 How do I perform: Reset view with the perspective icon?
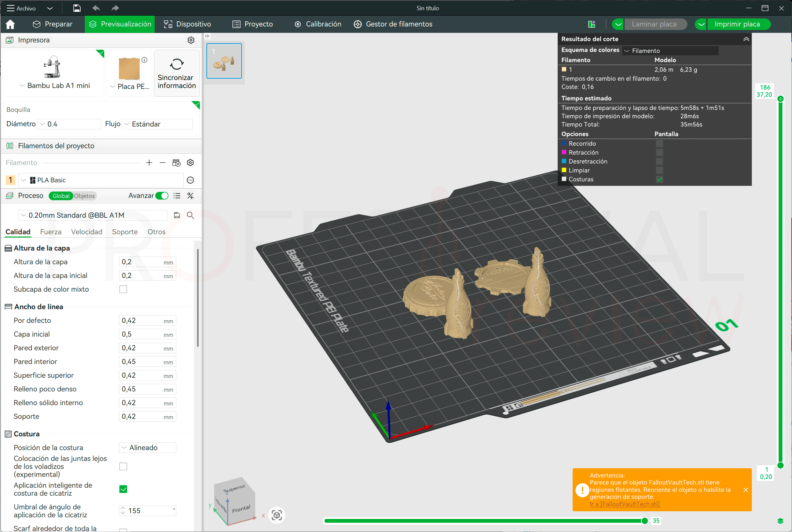277,515
